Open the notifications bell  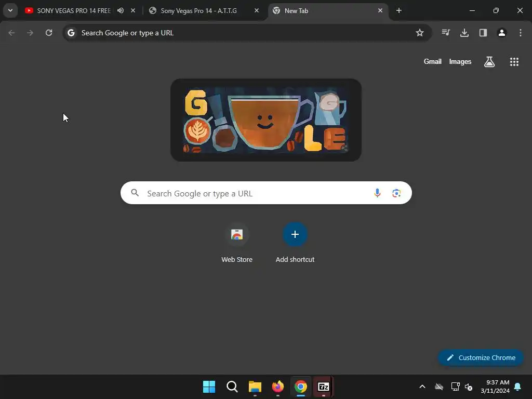click(518, 387)
